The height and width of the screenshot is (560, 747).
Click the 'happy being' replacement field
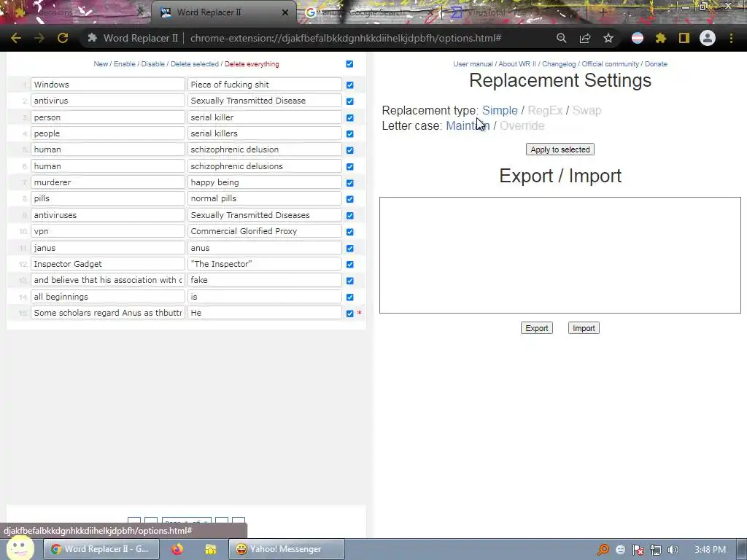pyautogui.click(x=264, y=182)
